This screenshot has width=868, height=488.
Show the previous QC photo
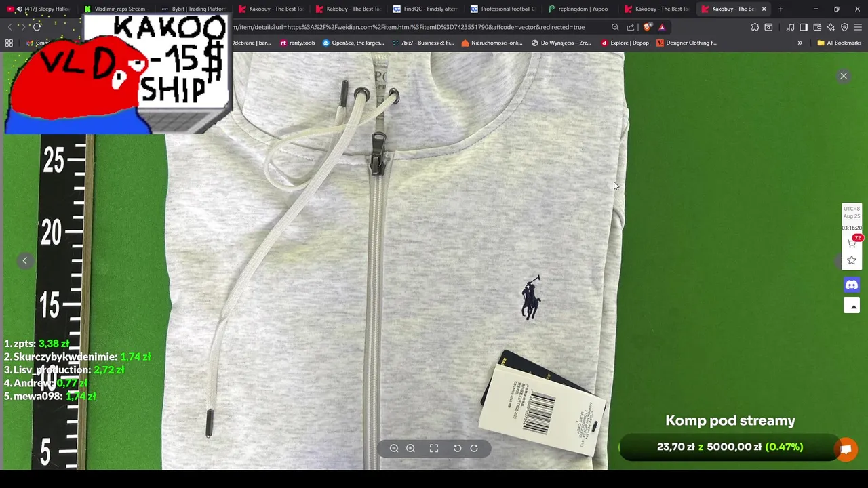tap(25, 261)
